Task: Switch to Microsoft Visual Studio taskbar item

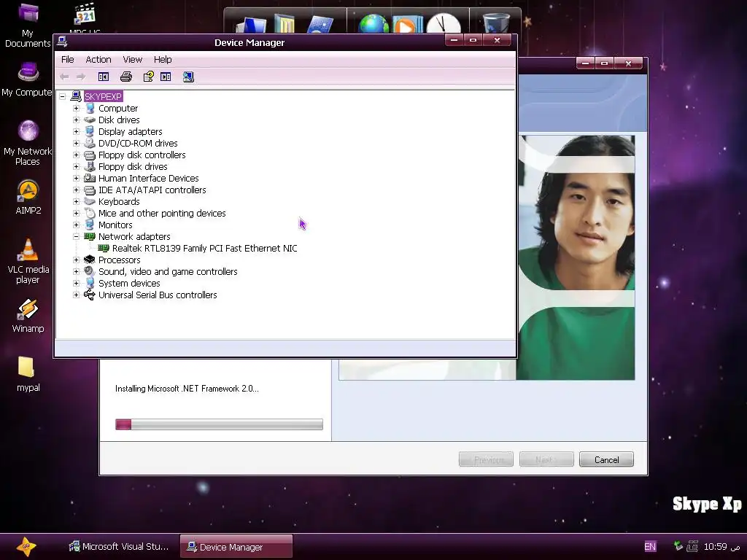Action: (119, 547)
